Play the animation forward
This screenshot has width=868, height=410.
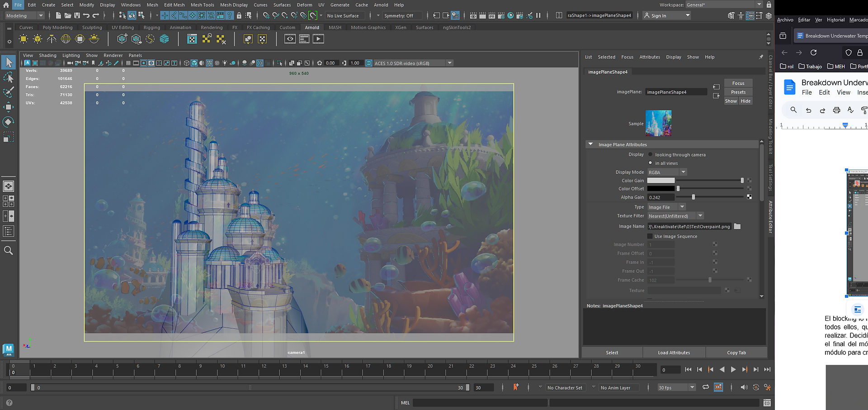click(733, 370)
